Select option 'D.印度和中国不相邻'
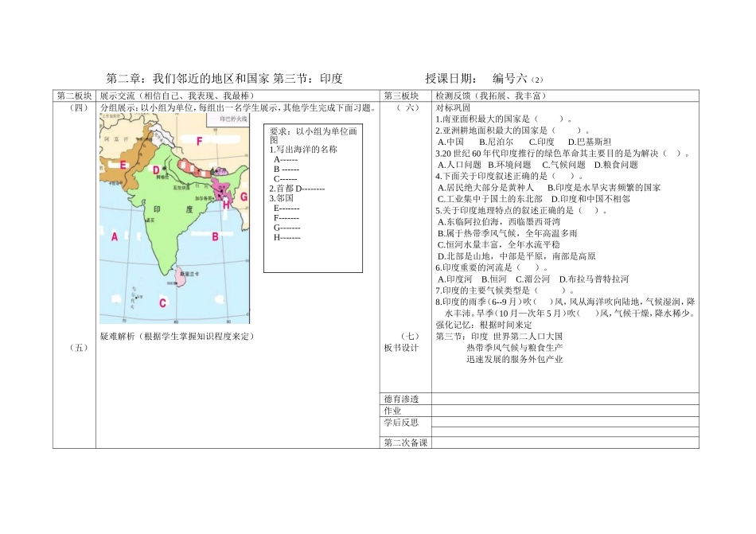This screenshot has height=534, width=756. coord(591,199)
